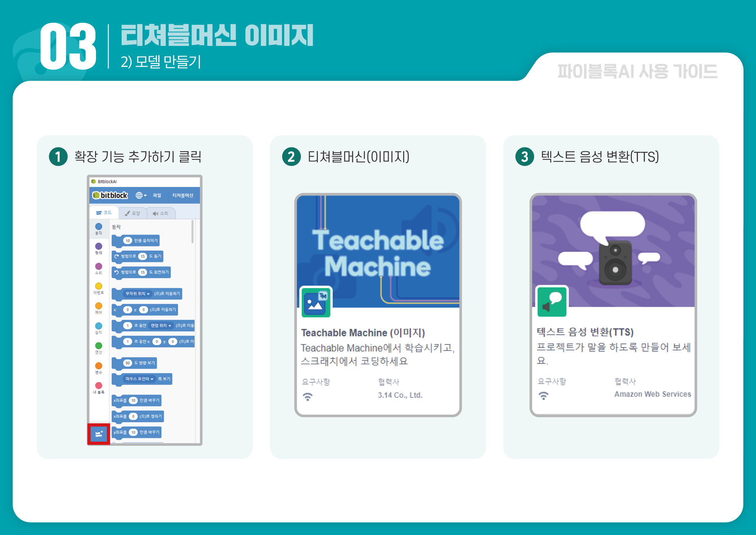This screenshot has height=535, width=756.
Task: Click the wifi requirement icon on TTS card
Action: (x=543, y=396)
